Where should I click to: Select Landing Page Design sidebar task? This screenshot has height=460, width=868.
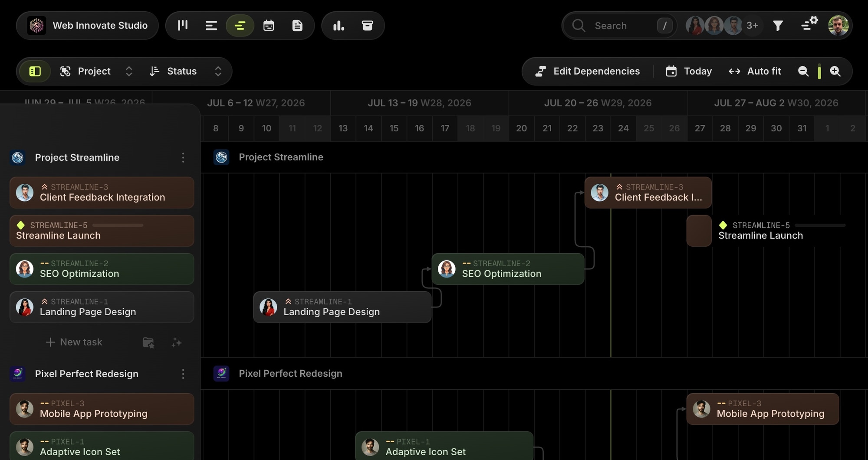coord(102,307)
